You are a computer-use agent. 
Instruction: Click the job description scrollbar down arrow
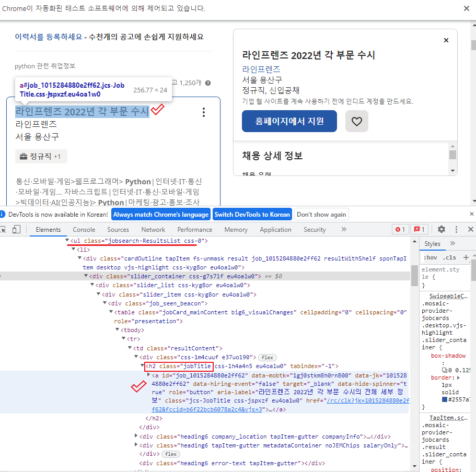pos(452,171)
